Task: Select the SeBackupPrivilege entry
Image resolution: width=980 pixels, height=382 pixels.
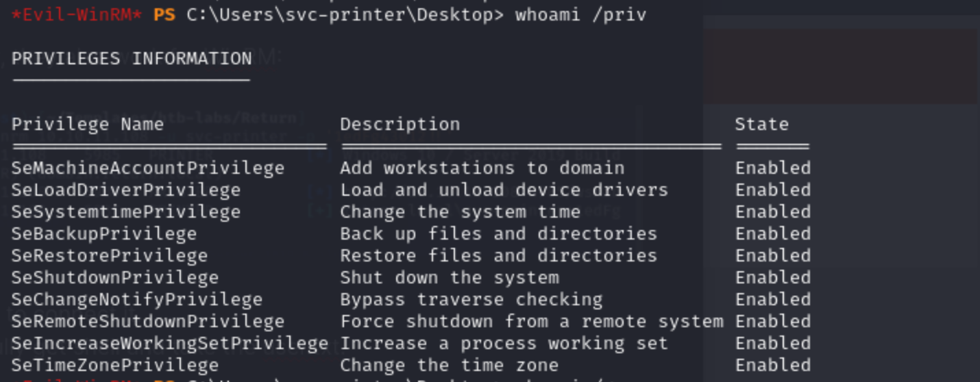Action: click(104, 234)
